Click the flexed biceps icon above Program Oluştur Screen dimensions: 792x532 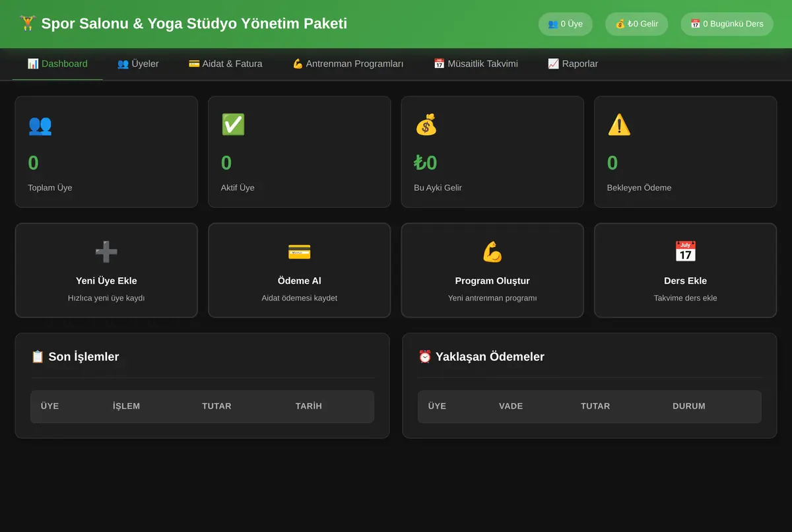(492, 251)
